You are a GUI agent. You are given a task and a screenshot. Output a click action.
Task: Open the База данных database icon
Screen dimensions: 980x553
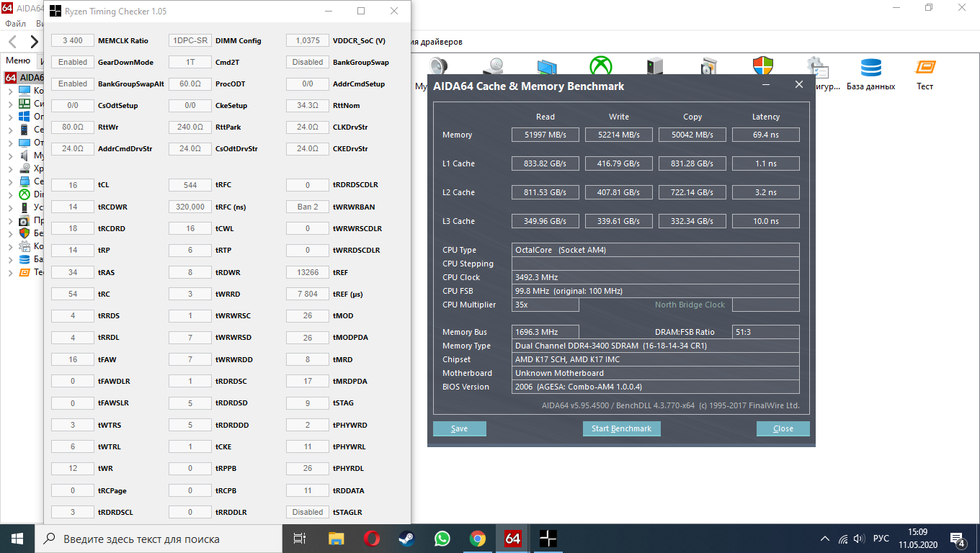click(x=870, y=68)
